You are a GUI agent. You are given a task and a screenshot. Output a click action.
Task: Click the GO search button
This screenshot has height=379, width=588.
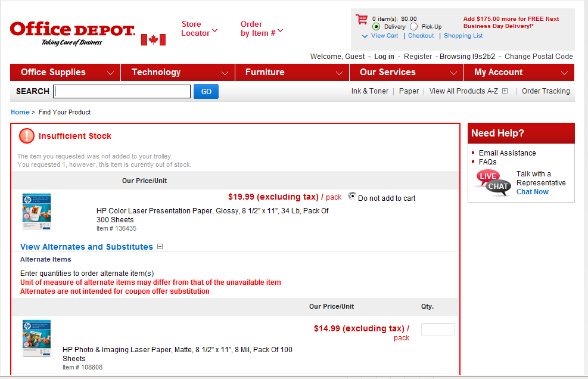click(x=206, y=92)
